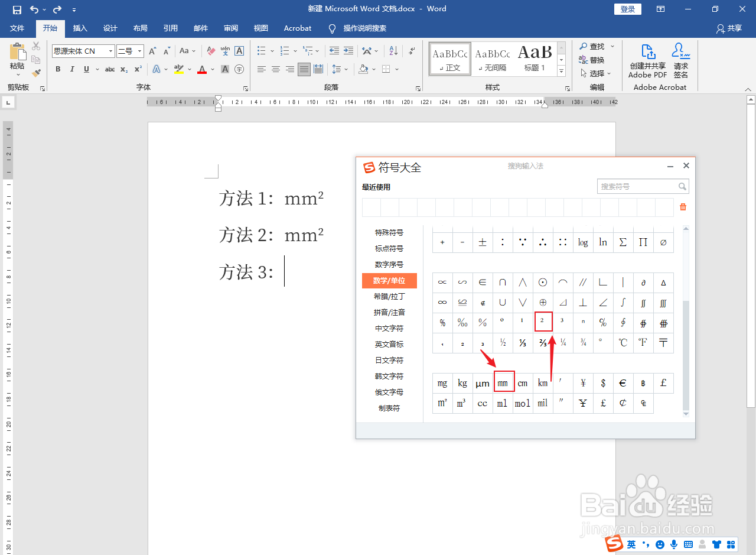Click the 替换 command in the editing group
Screen dimensions: 756x555
[596, 60]
